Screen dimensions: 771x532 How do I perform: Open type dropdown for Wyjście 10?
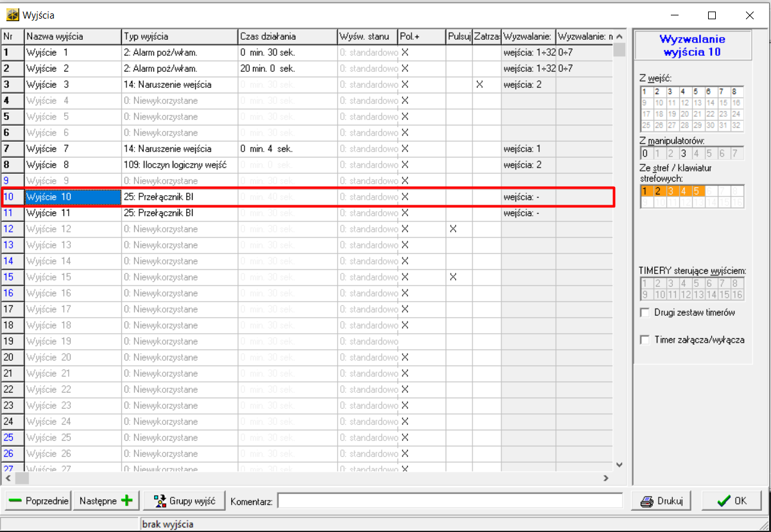(179, 197)
